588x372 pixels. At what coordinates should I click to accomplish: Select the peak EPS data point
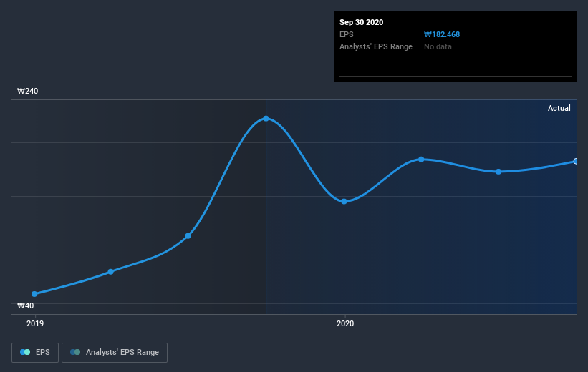click(x=266, y=118)
